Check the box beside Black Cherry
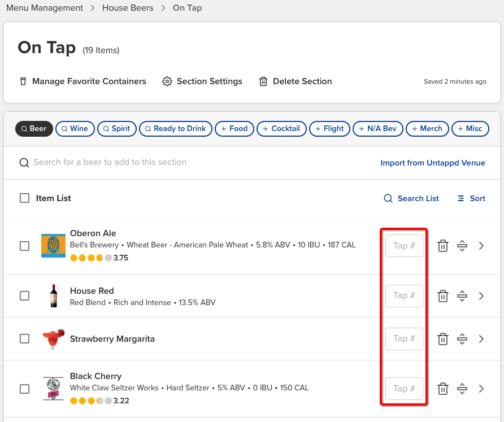This screenshot has height=422, width=504. (24, 389)
